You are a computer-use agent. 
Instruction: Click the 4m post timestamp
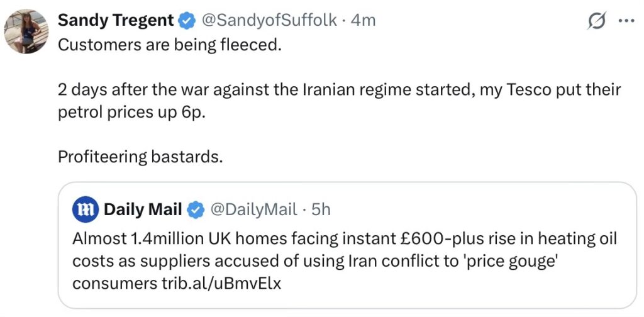click(363, 21)
